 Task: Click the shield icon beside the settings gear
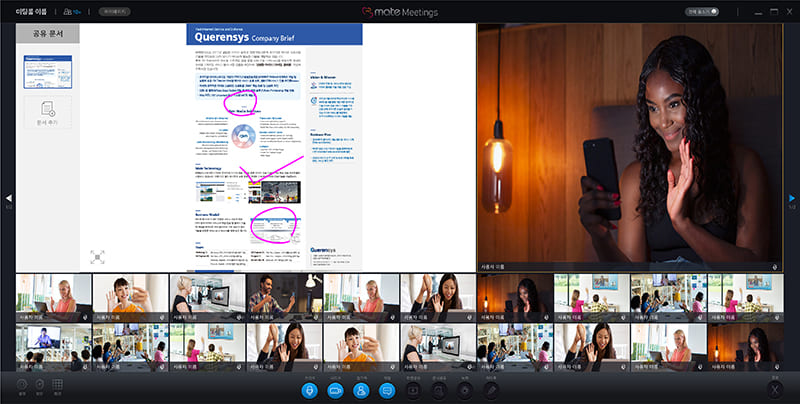click(39, 385)
